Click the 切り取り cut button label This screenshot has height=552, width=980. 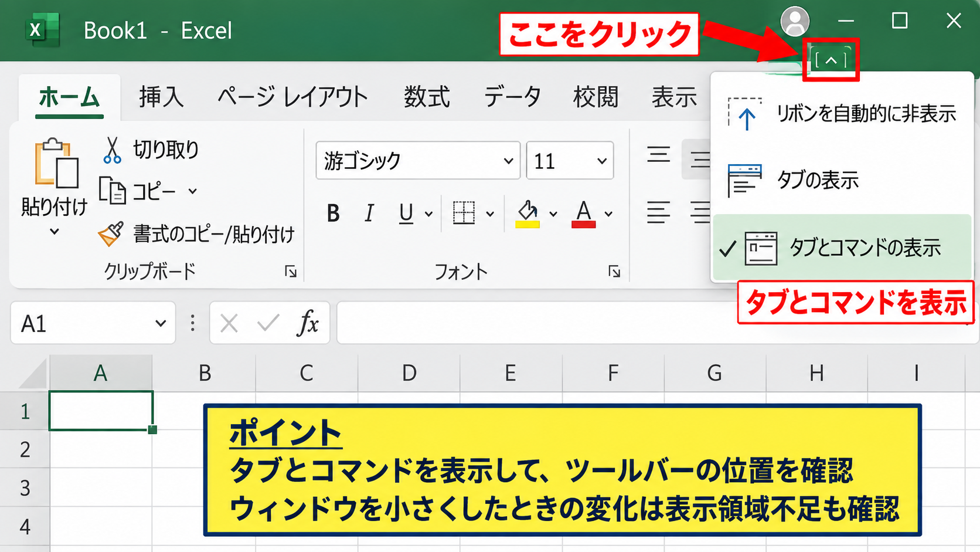coord(166,150)
